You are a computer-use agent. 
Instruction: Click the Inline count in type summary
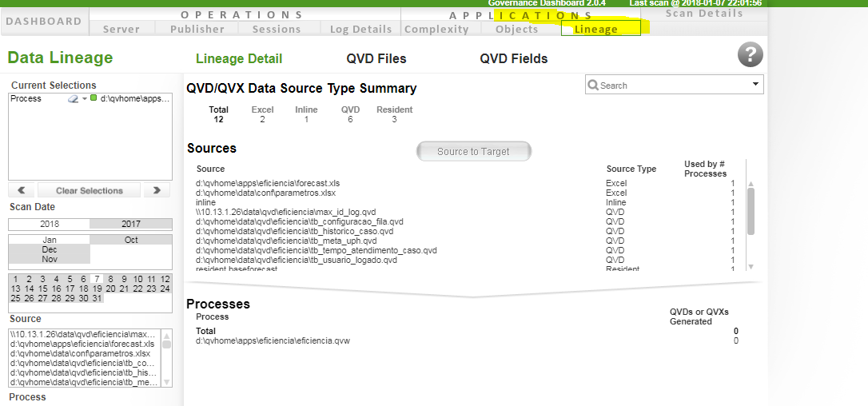[x=306, y=119]
